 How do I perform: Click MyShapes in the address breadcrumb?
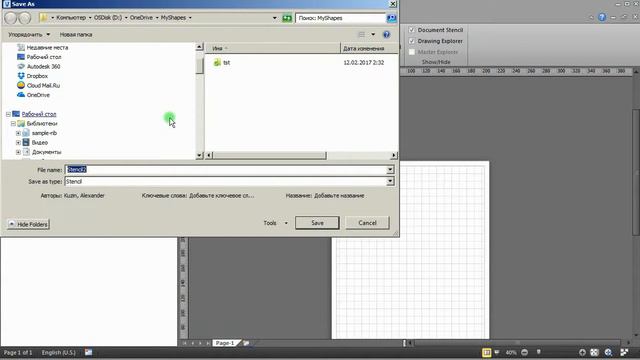(173, 18)
